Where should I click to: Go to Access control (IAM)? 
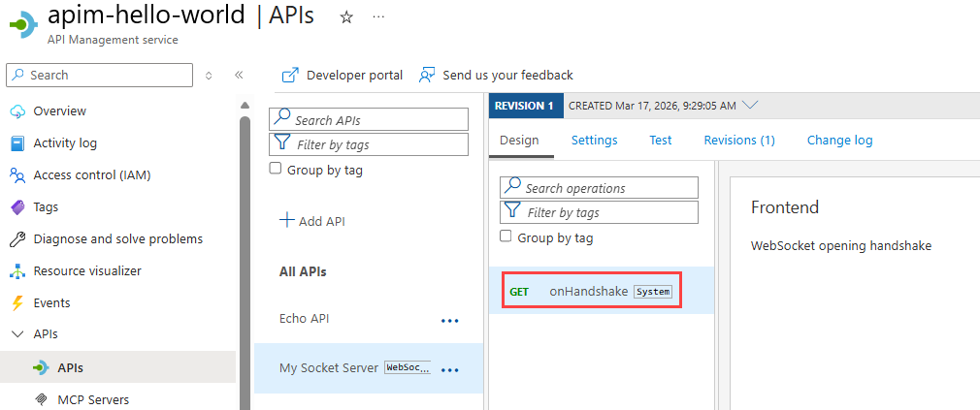pos(91,175)
